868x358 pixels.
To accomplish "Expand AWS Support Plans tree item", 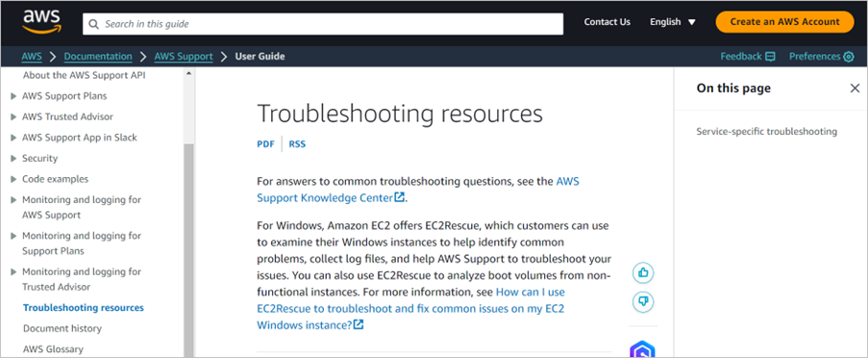I will pyautogui.click(x=13, y=96).
